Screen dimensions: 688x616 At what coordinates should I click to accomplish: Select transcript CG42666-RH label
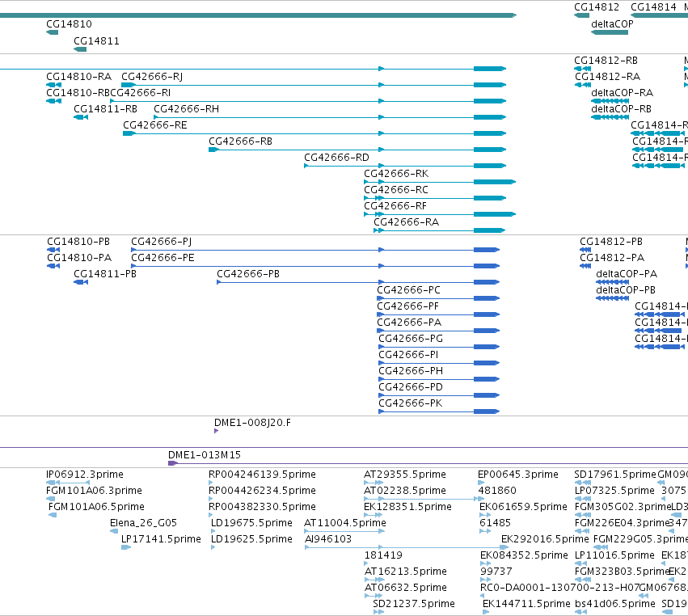[x=186, y=109]
